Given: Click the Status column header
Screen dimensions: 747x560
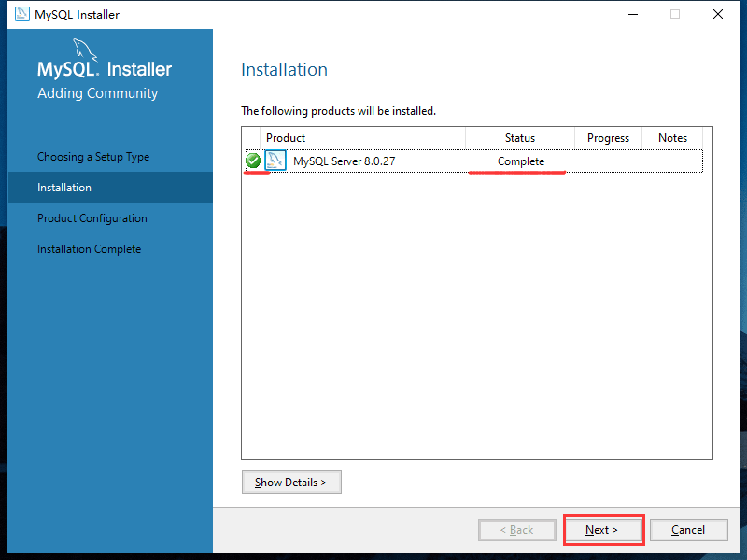Looking at the screenshot, I should coord(520,138).
